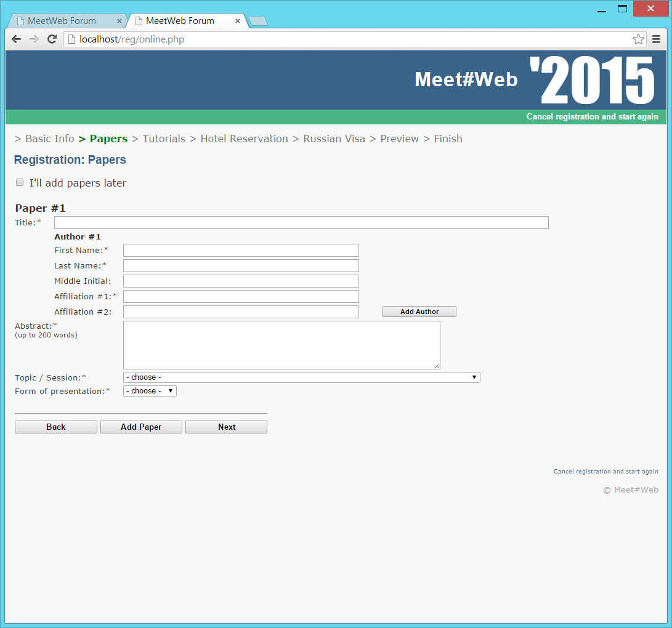Click the page icon in the address bar

click(x=71, y=39)
